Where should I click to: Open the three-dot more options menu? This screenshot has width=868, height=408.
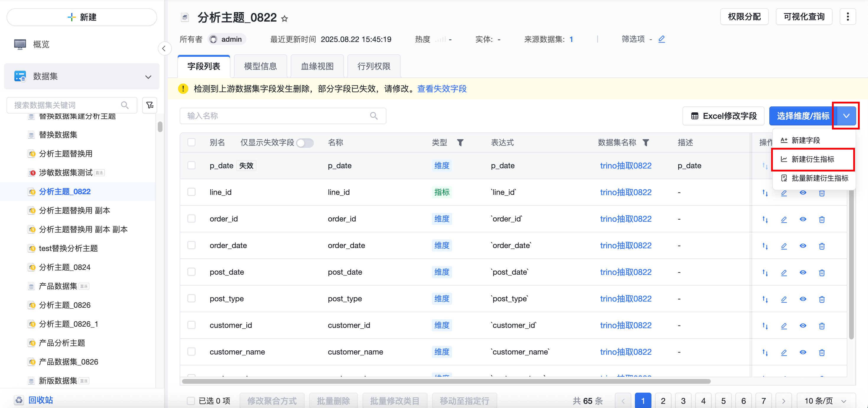pyautogui.click(x=847, y=17)
